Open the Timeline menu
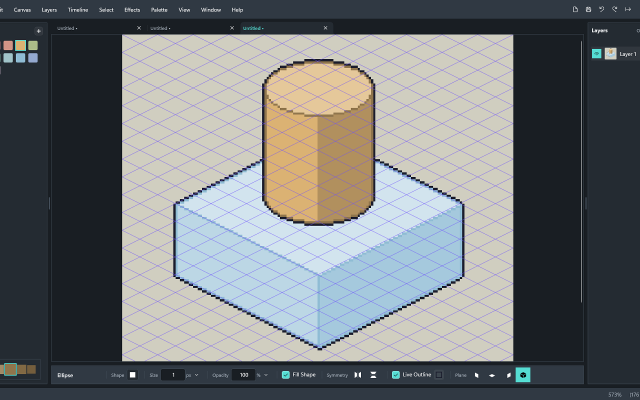 pyautogui.click(x=78, y=10)
